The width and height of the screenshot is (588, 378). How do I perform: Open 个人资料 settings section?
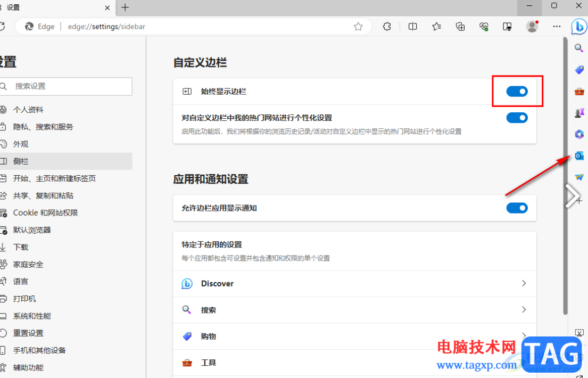66,110
